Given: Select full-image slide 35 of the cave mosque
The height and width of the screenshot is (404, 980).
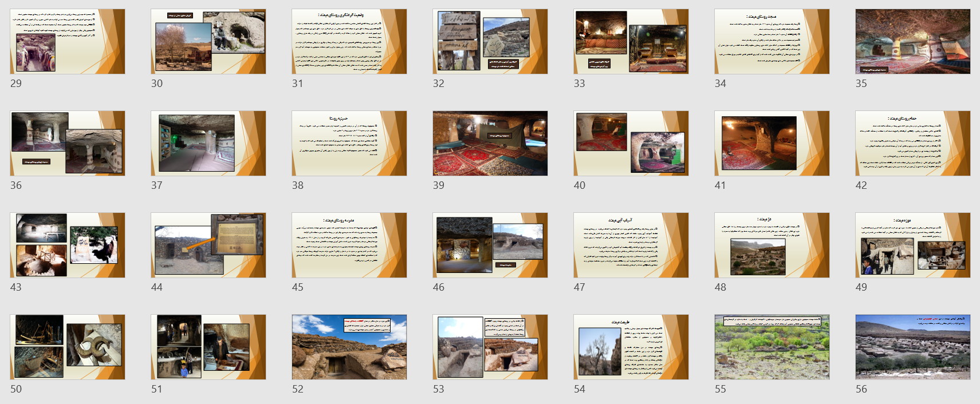Looking at the screenshot, I should coord(913,41).
